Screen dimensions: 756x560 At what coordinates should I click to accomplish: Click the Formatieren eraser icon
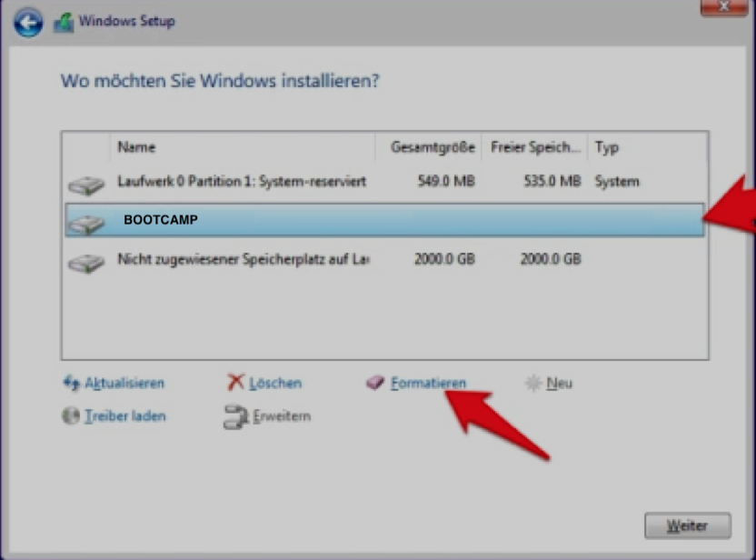(x=375, y=383)
